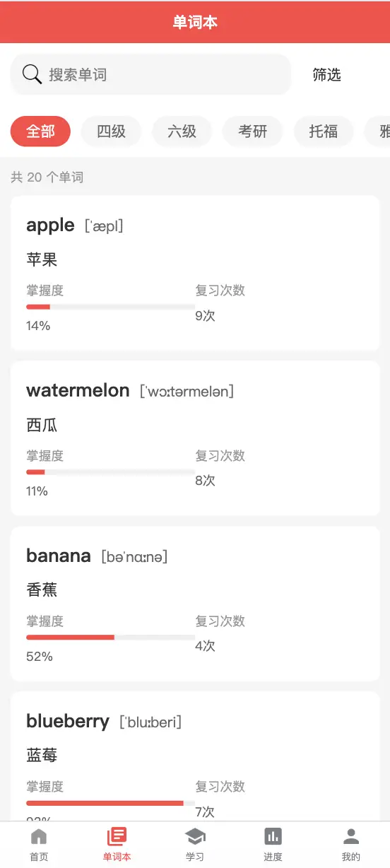Open the banana word entry

tap(195, 604)
